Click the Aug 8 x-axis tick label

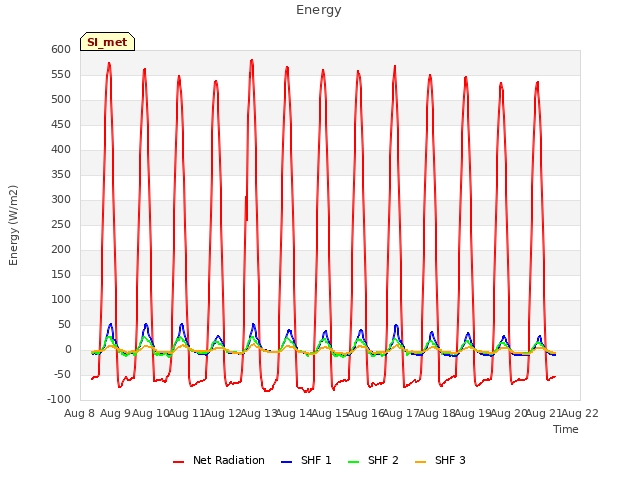tap(80, 413)
